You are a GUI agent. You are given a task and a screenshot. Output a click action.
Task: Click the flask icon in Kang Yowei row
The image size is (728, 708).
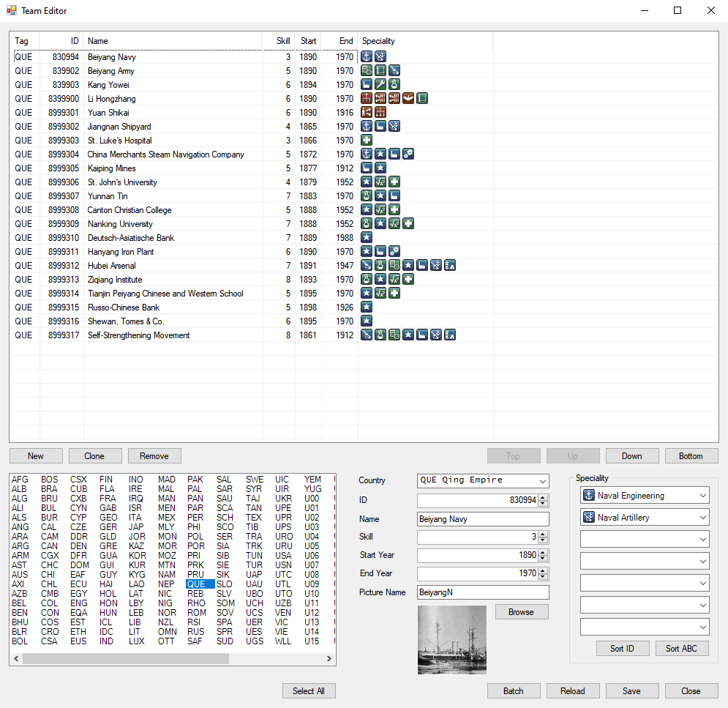(394, 84)
